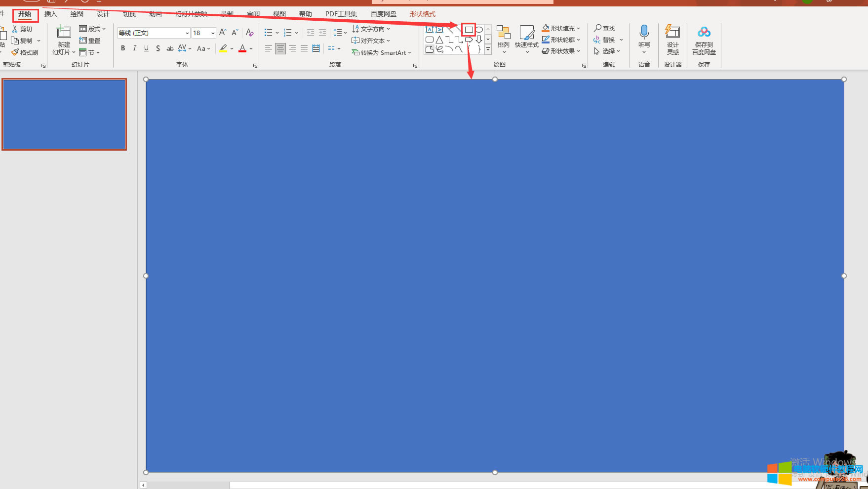Viewport: 868px width, 489px height.
Task: Open Design Ideas (设计灵感)
Action: click(672, 40)
